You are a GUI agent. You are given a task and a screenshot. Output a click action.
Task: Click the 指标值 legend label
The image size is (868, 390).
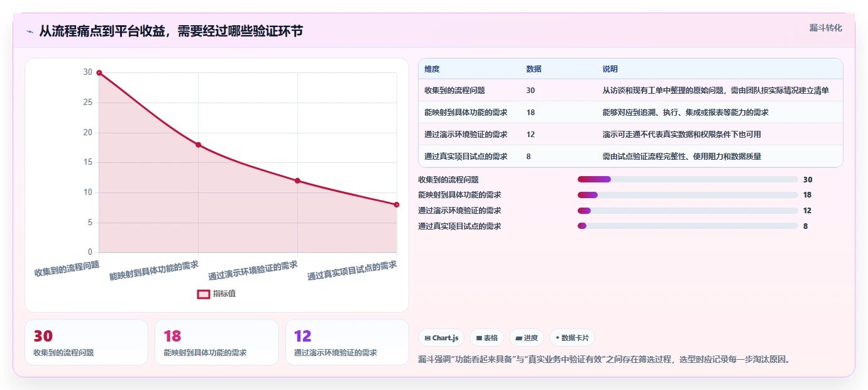224,294
